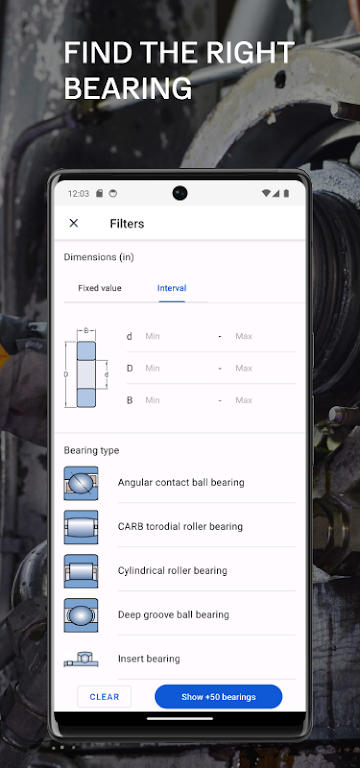The image size is (360, 768).
Task: Select the Insert bearing icon
Action: click(x=81, y=659)
